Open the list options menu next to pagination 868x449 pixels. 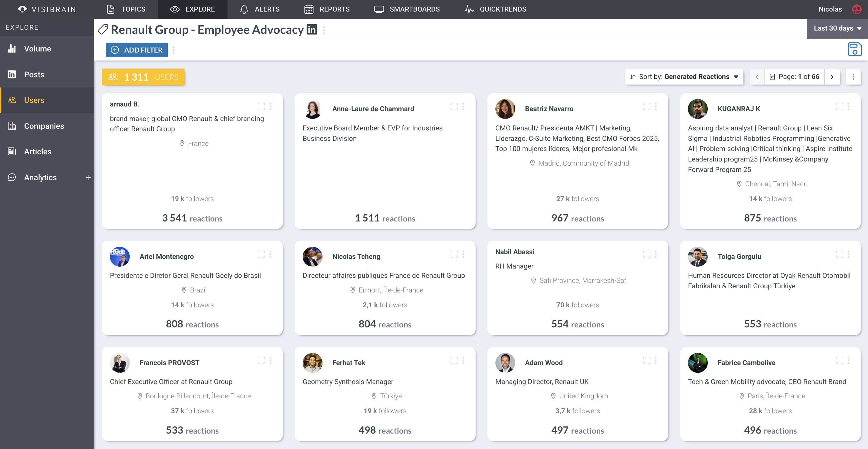point(853,77)
